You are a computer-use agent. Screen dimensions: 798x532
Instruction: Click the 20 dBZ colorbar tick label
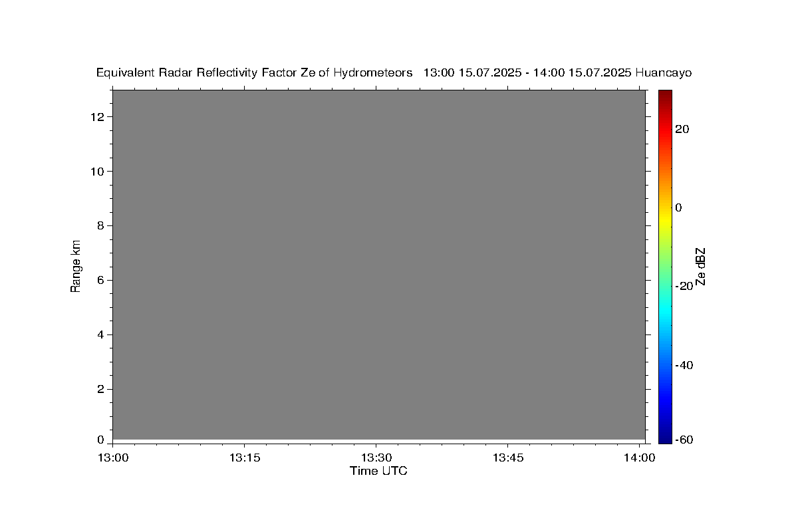(682, 129)
